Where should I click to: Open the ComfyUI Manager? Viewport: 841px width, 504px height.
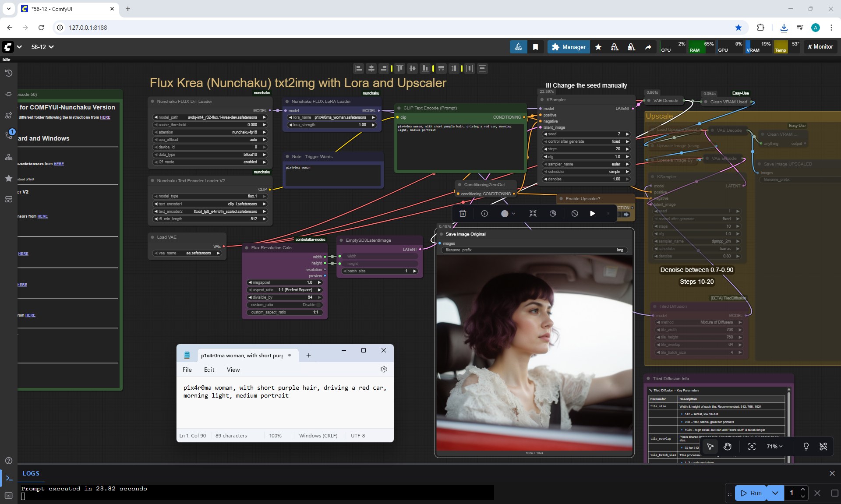tap(569, 47)
